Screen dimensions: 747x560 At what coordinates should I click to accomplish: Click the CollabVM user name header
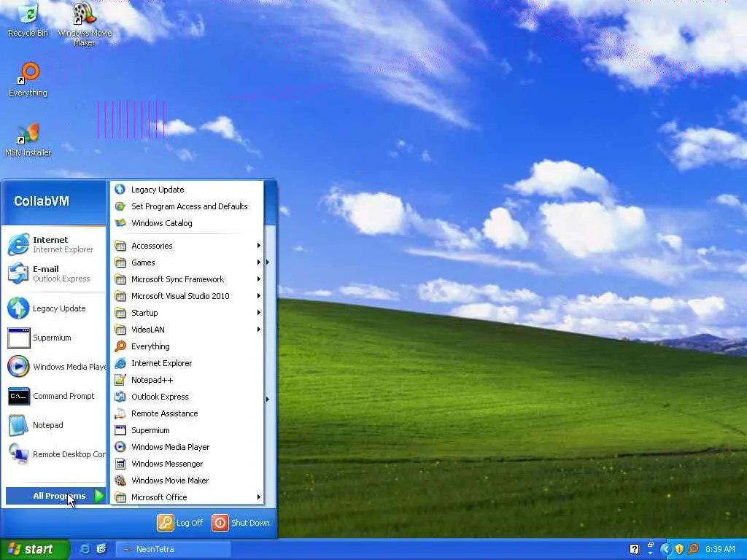point(42,201)
